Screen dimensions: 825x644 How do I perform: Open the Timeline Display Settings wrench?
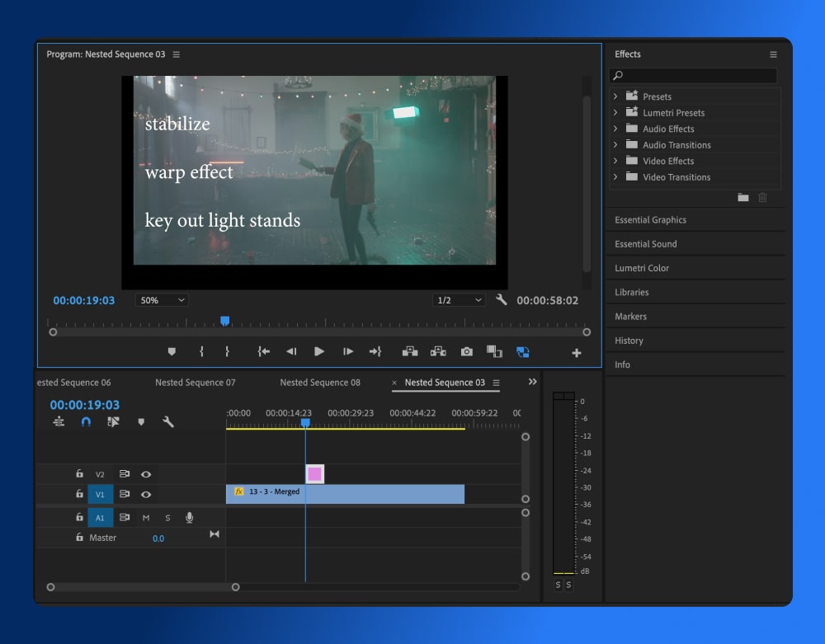point(169,421)
